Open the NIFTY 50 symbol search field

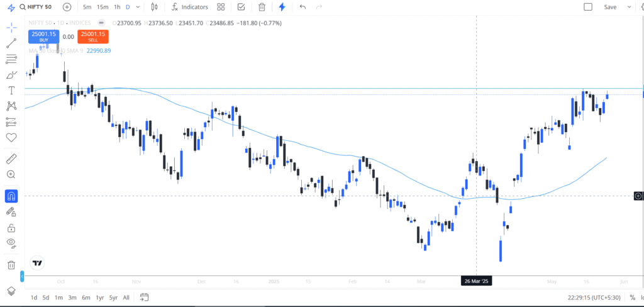[x=36, y=7]
